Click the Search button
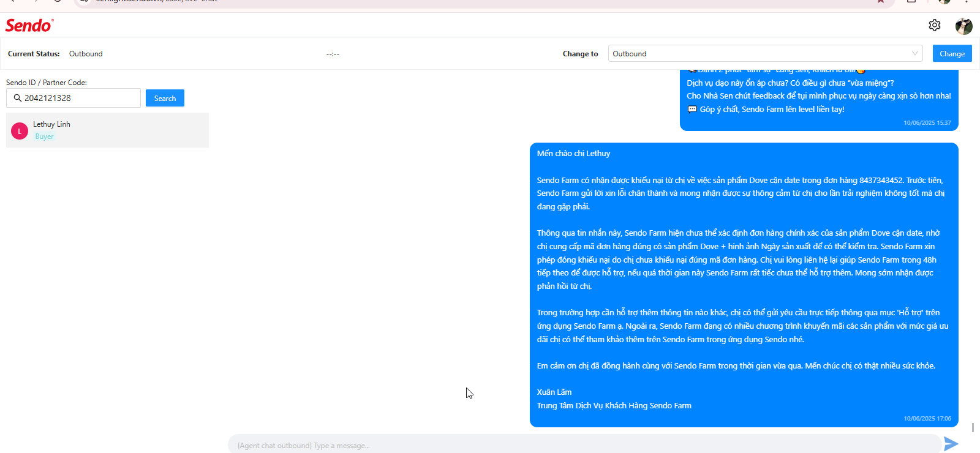Screen dimensions: 980x453 point(165,98)
